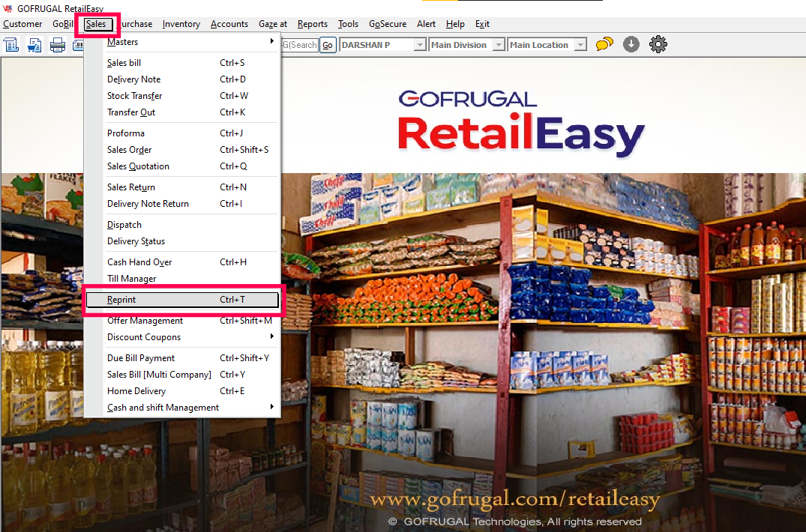Select Sales bill from the Sales menu
Screen dimensions: 806x532
pyautogui.click(x=182, y=63)
